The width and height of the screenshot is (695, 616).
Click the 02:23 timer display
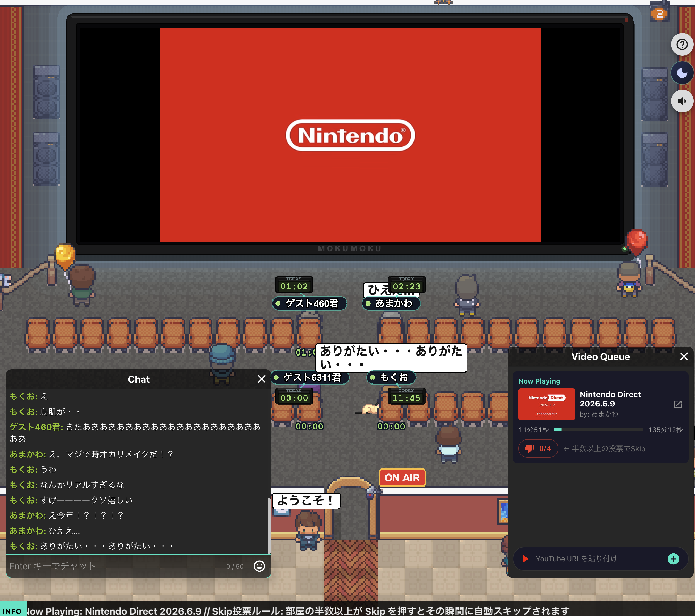[407, 285]
